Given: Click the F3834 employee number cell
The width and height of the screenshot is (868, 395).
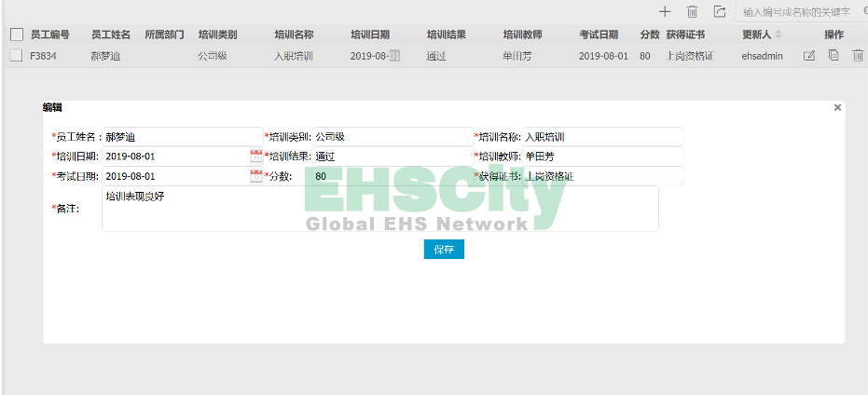Looking at the screenshot, I should point(43,56).
